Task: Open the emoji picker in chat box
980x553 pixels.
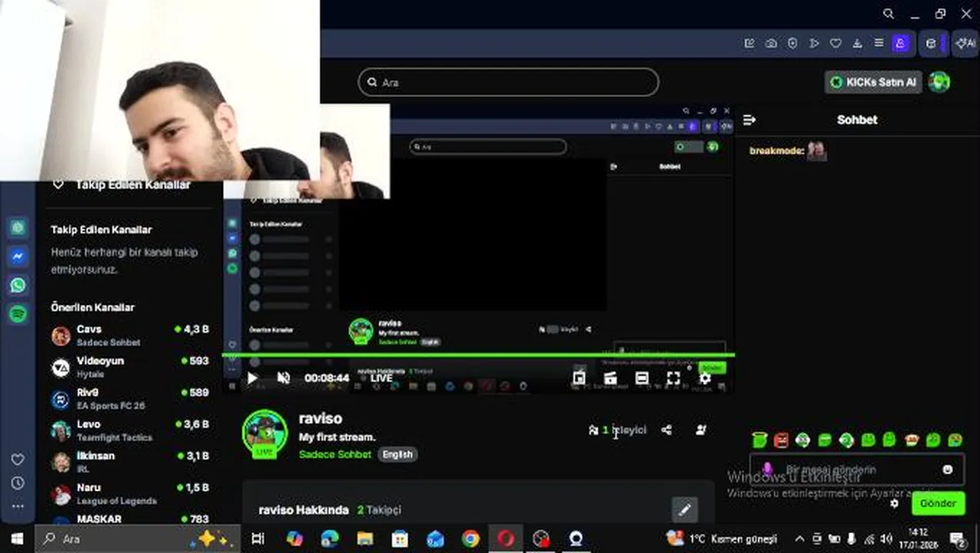Action: coord(948,469)
